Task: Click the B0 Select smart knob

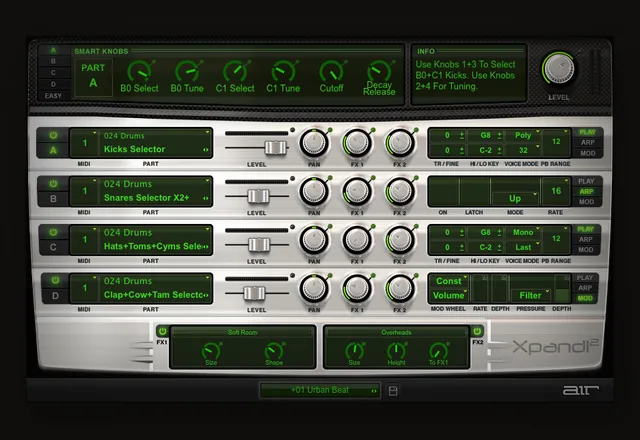Action: 140,72
